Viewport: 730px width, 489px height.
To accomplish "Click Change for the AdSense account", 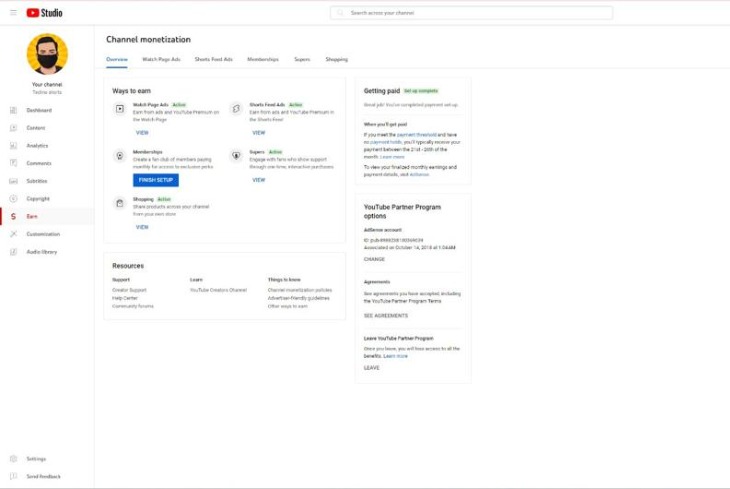I will 374,259.
